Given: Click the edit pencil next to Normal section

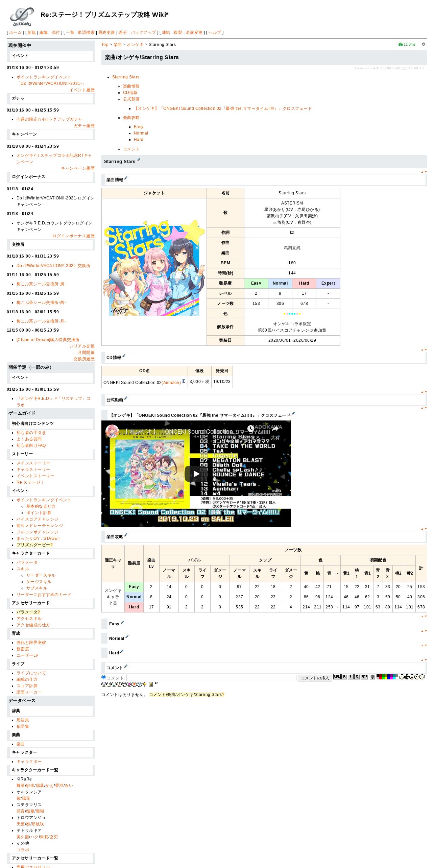Looking at the screenshot, I should click(x=127, y=637).
